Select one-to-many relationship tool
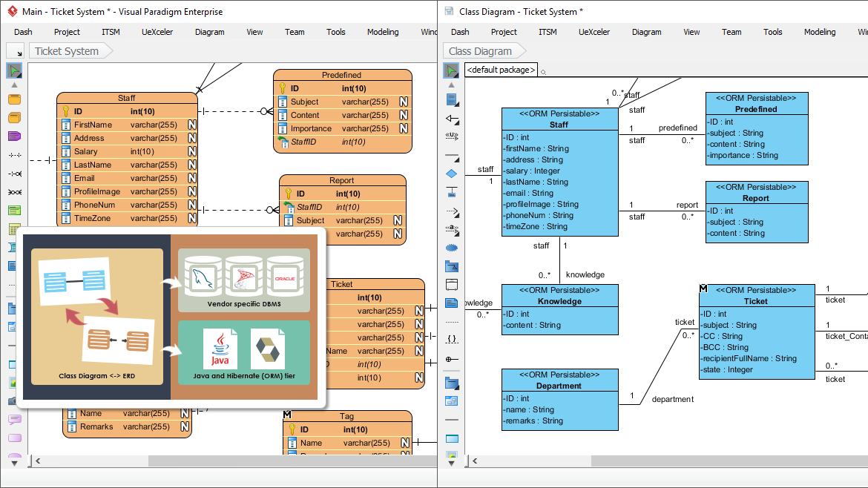 [15, 174]
